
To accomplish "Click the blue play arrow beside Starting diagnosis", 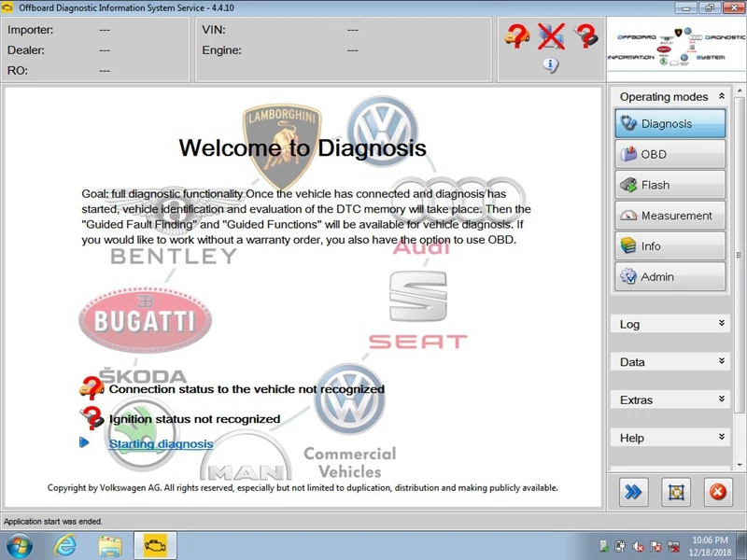I will pyautogui.click(x=84, y=442).
